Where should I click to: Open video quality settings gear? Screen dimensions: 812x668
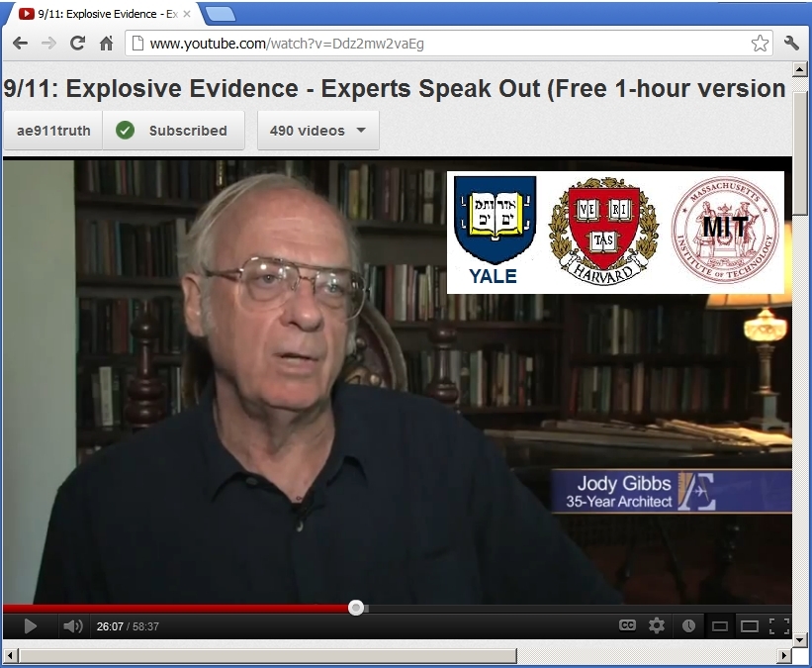[657, 625]
